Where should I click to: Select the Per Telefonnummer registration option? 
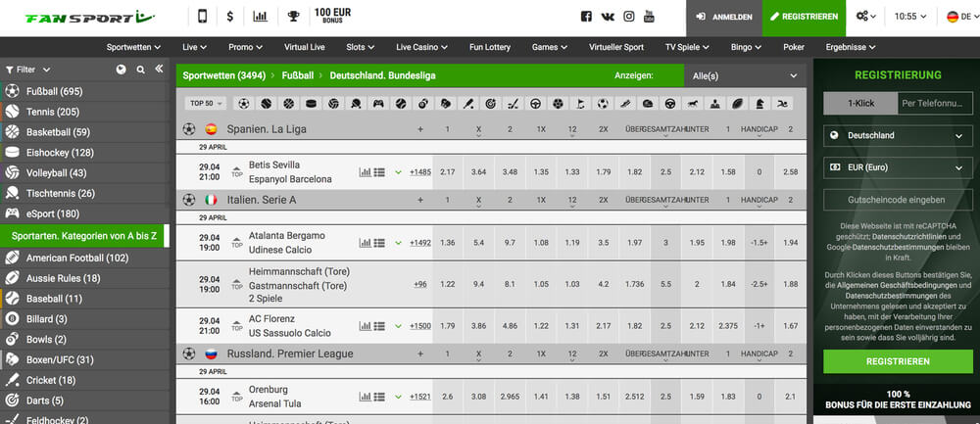click(935, 103)
